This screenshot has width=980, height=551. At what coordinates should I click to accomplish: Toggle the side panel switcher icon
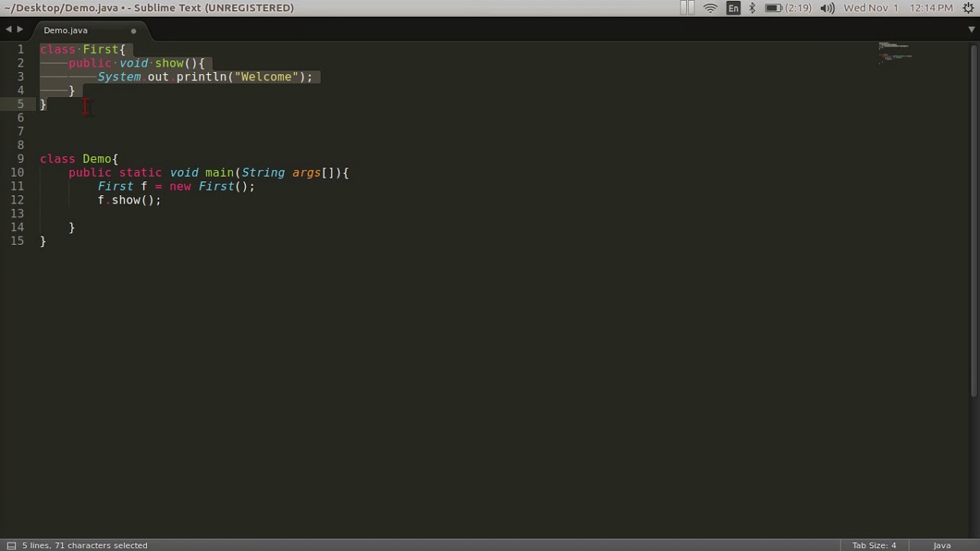(11, 545)
